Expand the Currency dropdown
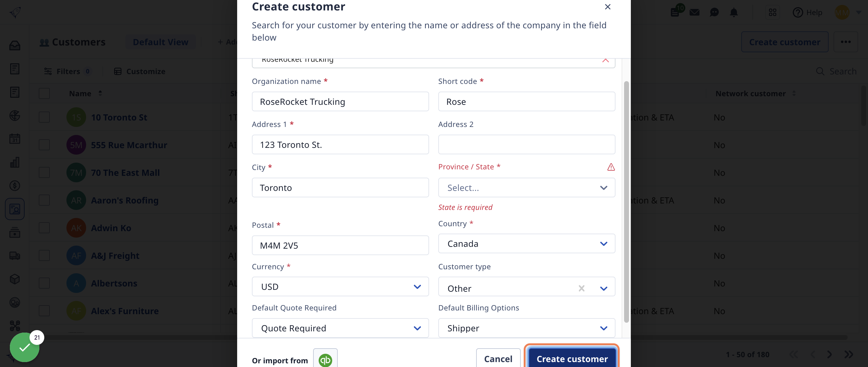Viewport: 868px width, 367px height. coord(417,286)
